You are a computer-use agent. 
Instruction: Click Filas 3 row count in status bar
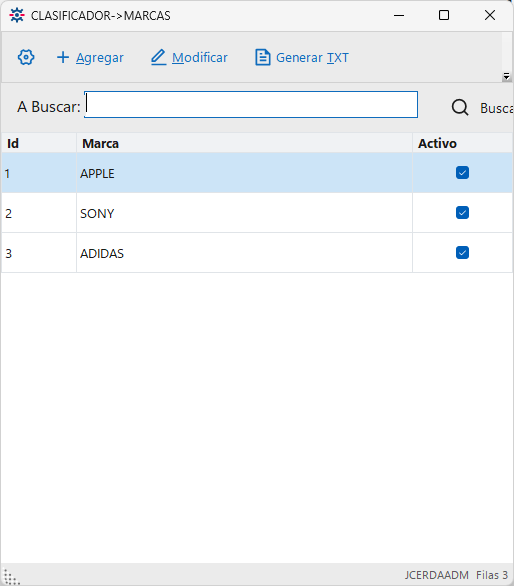pyautogui.click(x=492, y=575)
